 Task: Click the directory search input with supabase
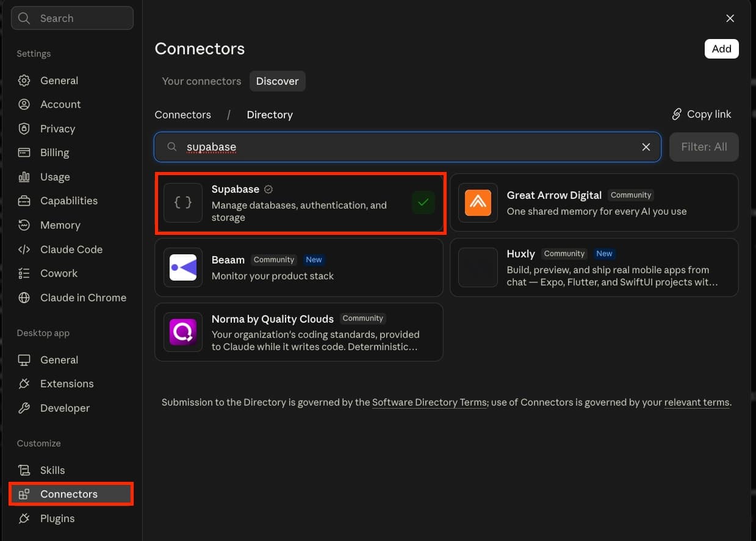407,147
